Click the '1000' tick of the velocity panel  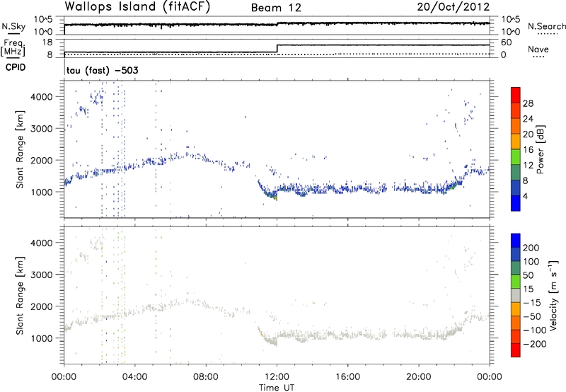coord(41,338)
